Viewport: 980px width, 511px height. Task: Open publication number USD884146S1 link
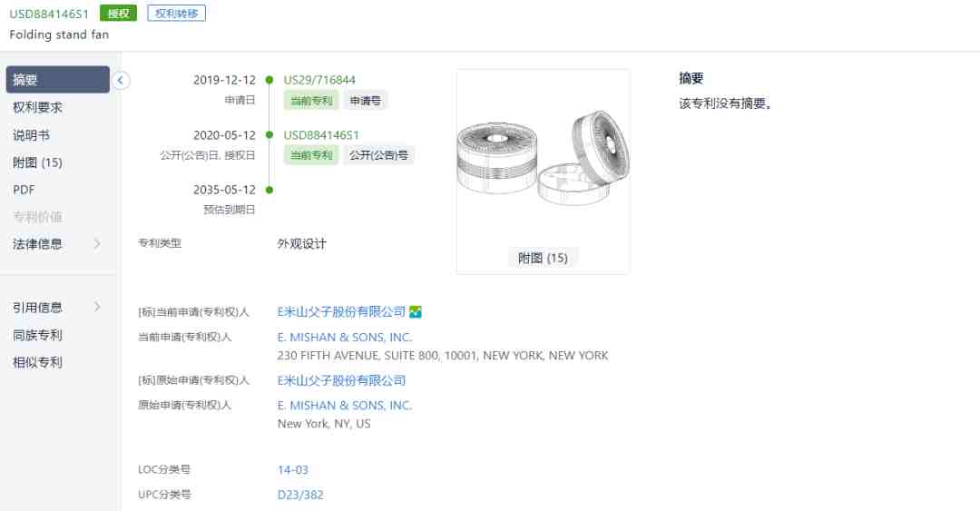pos(321,135)
